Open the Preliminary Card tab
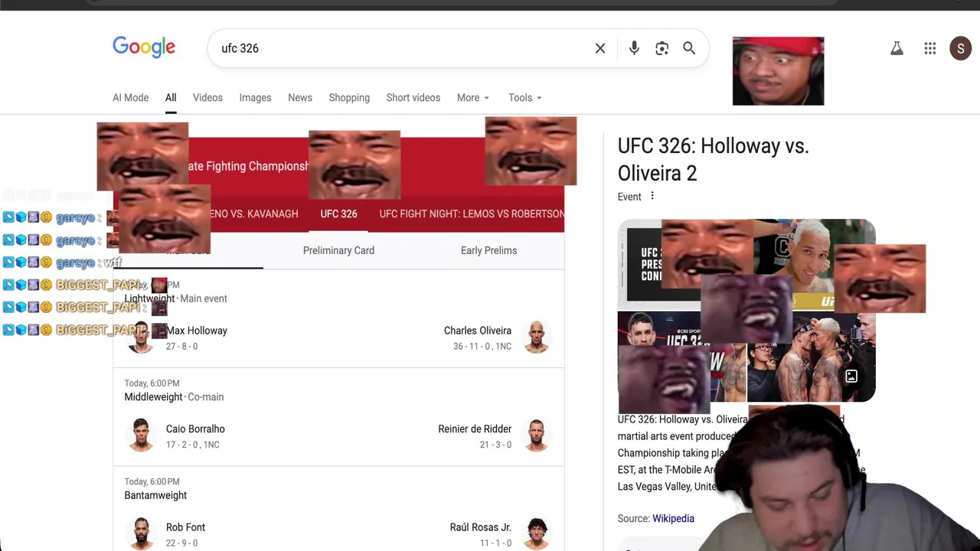Viewport: 980px width, 551px height. [338, 250]
